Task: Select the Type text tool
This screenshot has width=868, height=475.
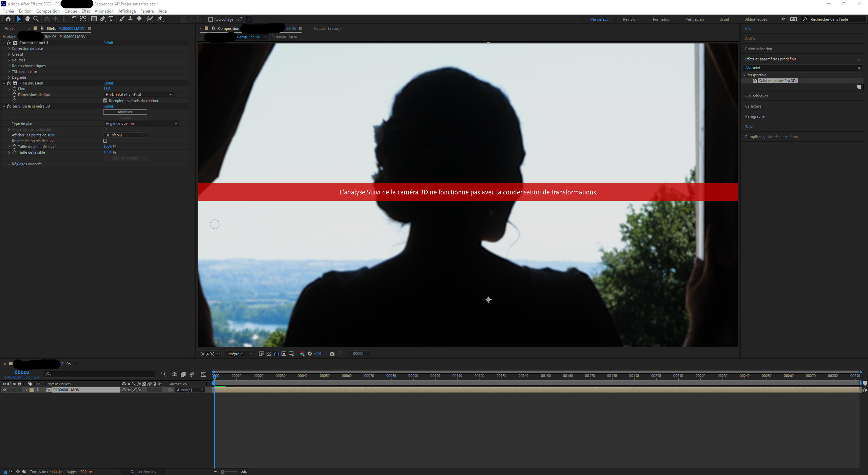Action: 111,19
